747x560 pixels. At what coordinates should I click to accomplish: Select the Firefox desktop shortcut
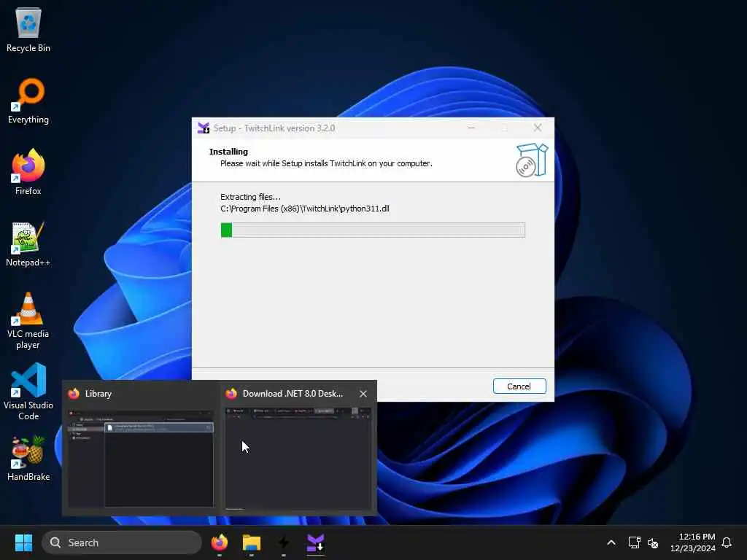coord(28,172)
